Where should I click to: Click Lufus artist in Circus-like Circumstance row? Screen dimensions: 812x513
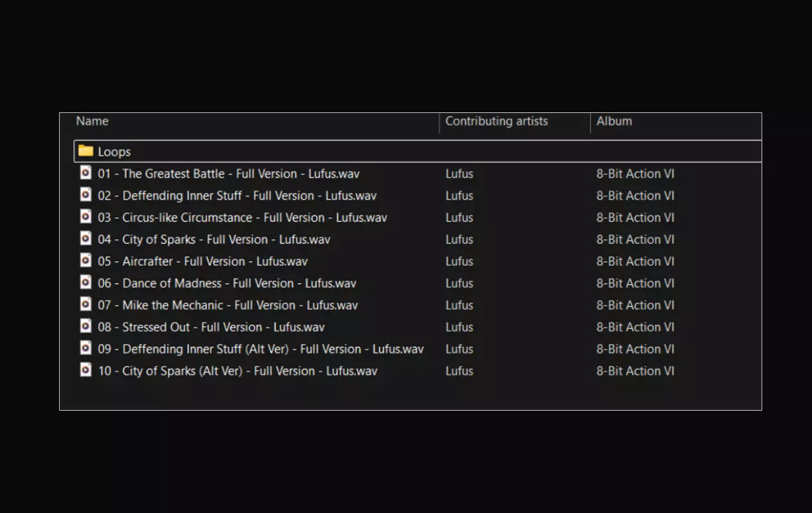point(459,217)
